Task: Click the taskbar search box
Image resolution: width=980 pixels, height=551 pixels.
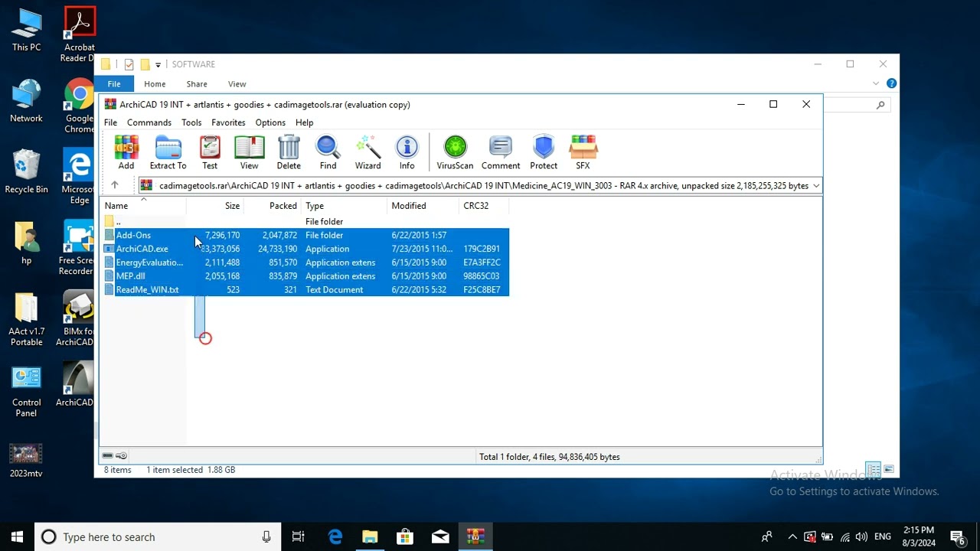Action: [x=158, y=536]
